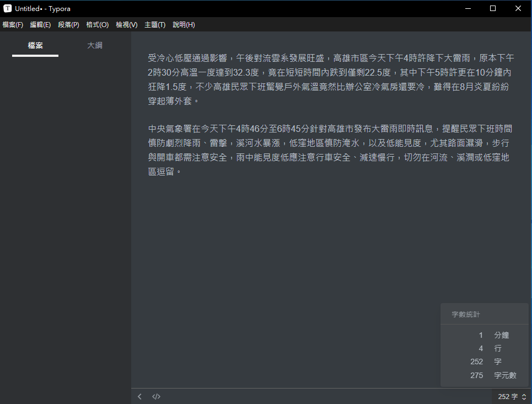
Task: Click in the first paragraph about 高雄 thunderstorm
Action: (x=331, y=79)
